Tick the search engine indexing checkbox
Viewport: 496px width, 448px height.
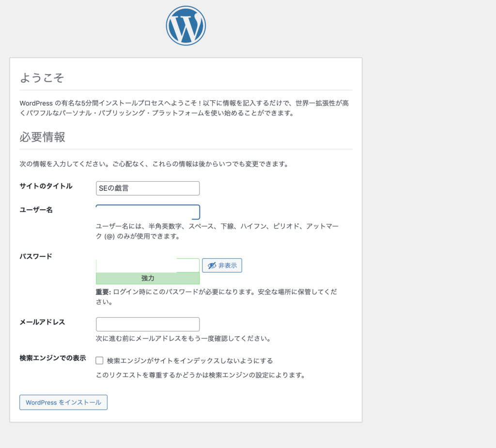(x=100, y=360)
